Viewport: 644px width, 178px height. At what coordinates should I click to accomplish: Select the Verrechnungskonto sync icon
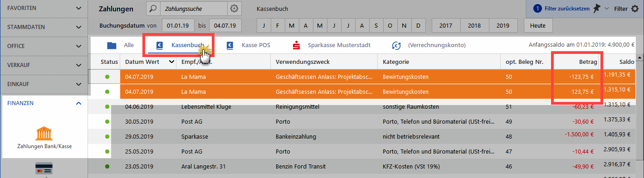(x=397, y=45)
